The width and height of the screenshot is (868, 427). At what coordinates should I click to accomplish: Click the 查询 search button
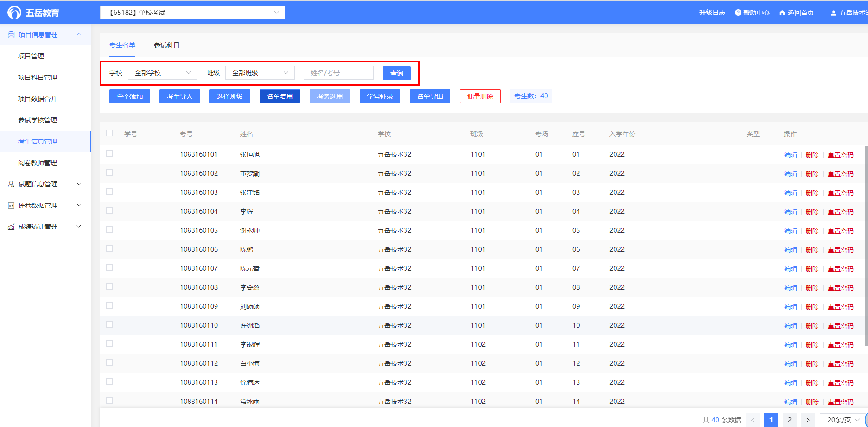tap(396, 73)
